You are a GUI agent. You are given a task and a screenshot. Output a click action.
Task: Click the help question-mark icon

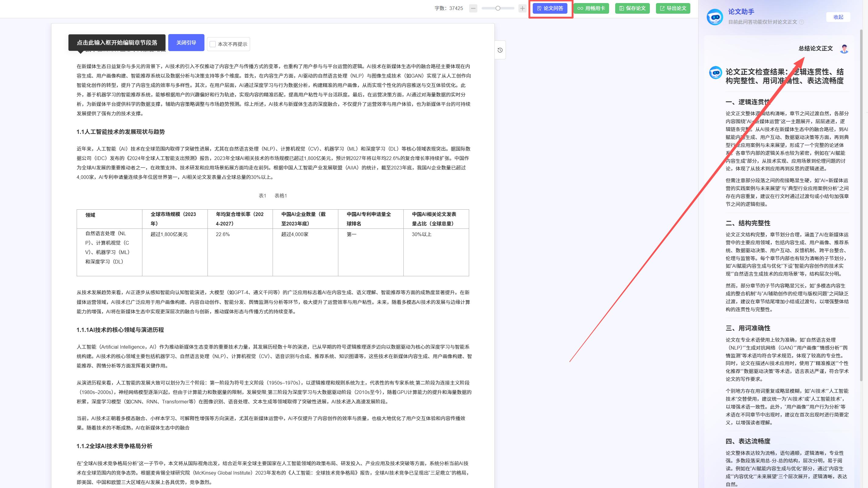click(x=802, y=22)
